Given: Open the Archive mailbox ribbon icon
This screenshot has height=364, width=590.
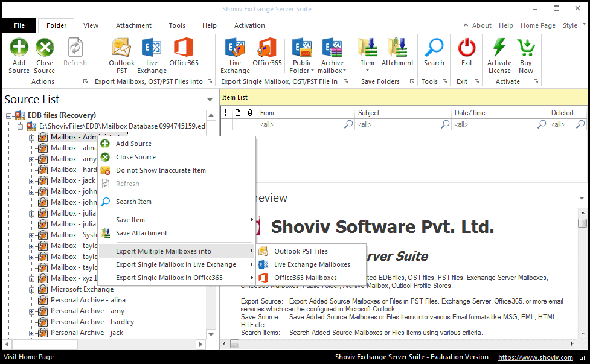Looking at the screenshot, I should 332,47.
